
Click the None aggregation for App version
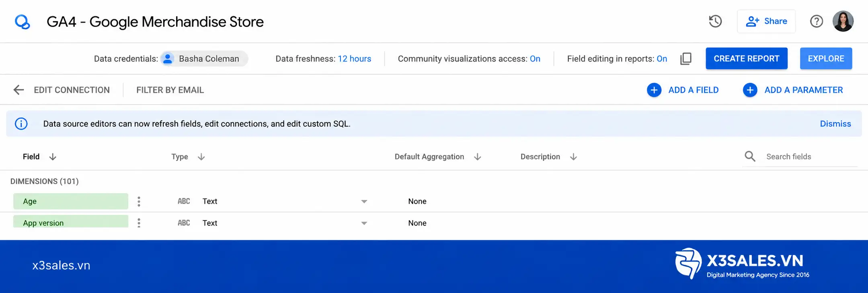[x=417, y=223]
